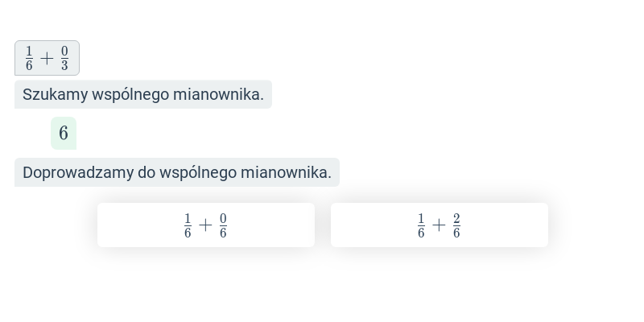Click the word 'mianownika' in the first hint
The image size is (644, 322).
click(217, 94)
